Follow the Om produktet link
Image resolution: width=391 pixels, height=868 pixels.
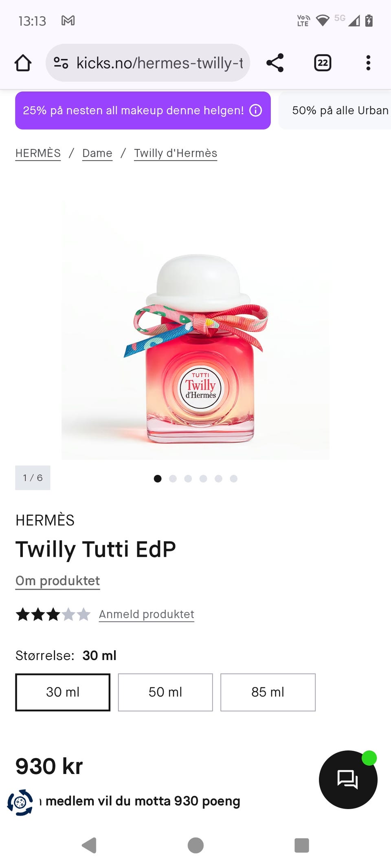pos(57,581)
